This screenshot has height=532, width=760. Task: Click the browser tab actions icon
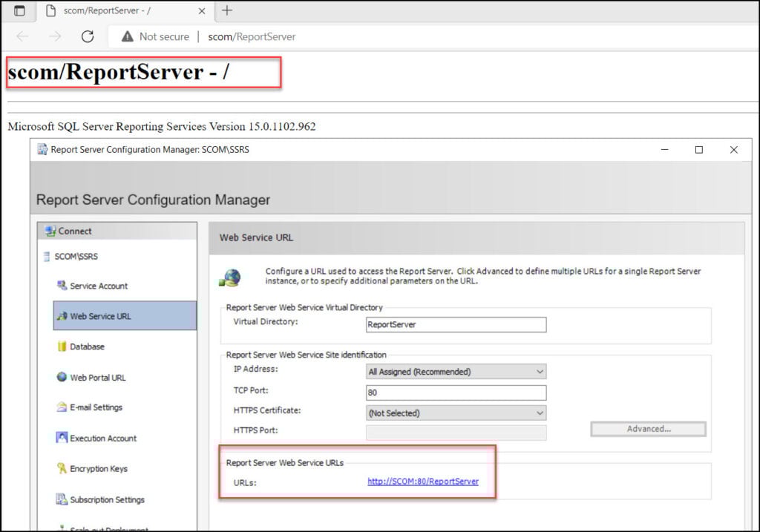tap(19, 10)
